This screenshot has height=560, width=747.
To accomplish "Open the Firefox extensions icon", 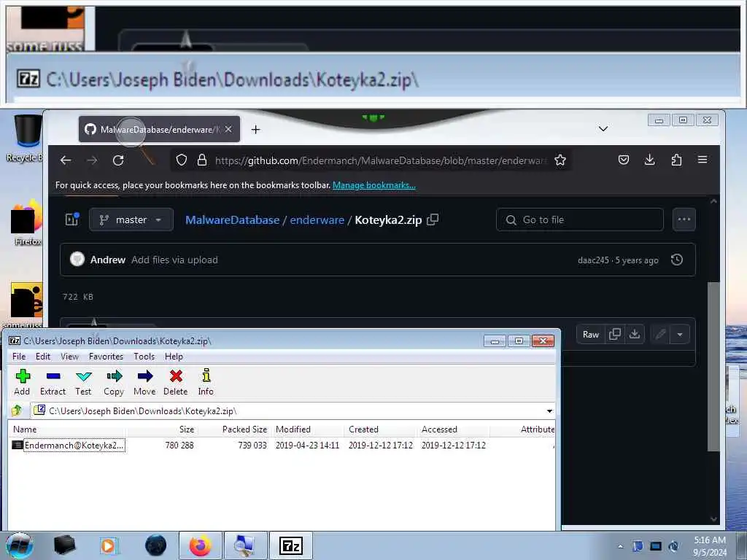I will coord(676,160).
